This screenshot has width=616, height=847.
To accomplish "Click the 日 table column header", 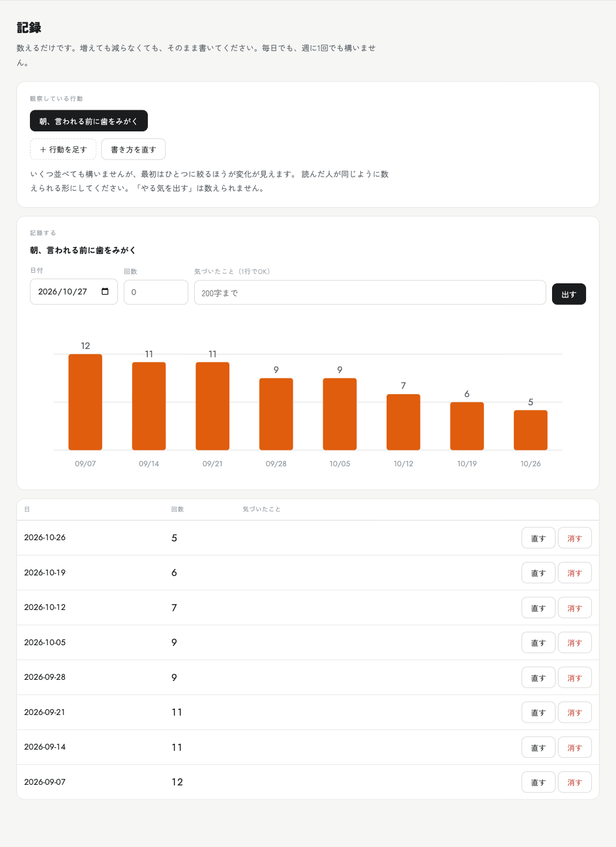I will point(27,509).
